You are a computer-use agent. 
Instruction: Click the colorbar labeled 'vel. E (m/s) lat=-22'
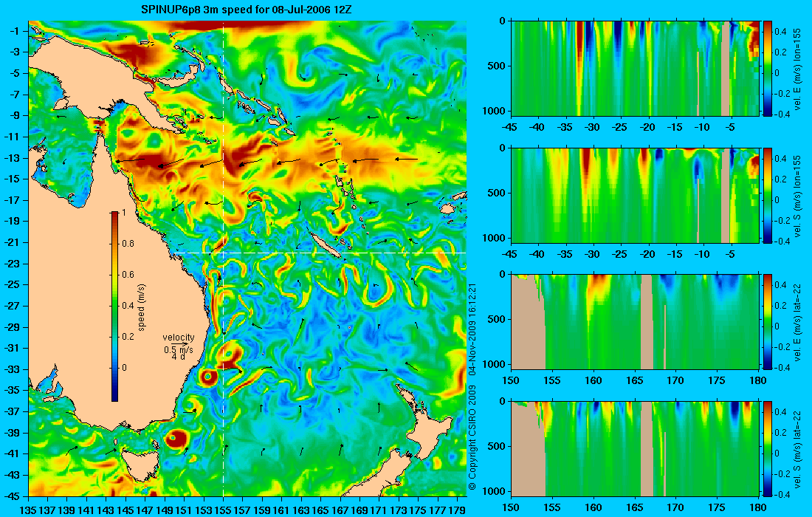tap(768, 322)
